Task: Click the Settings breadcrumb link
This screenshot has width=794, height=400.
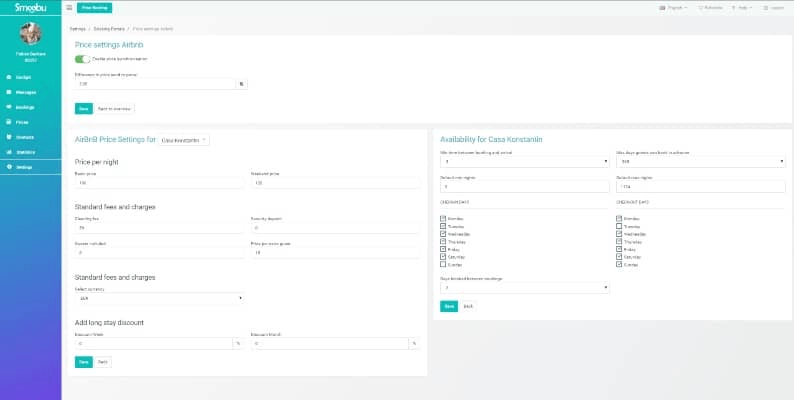Action: (x=77, y=29)
